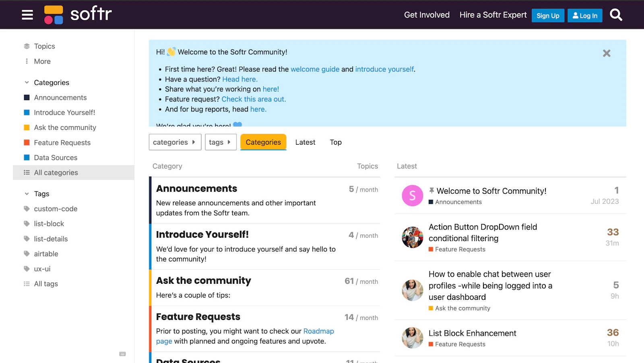Open Hire a Softr Expert link
Screen dimensions: 644x363
click(493, 15)
